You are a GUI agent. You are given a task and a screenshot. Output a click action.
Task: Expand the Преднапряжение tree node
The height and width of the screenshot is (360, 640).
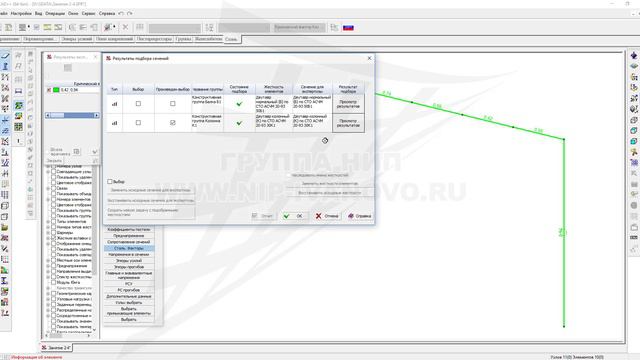[48, 265]
